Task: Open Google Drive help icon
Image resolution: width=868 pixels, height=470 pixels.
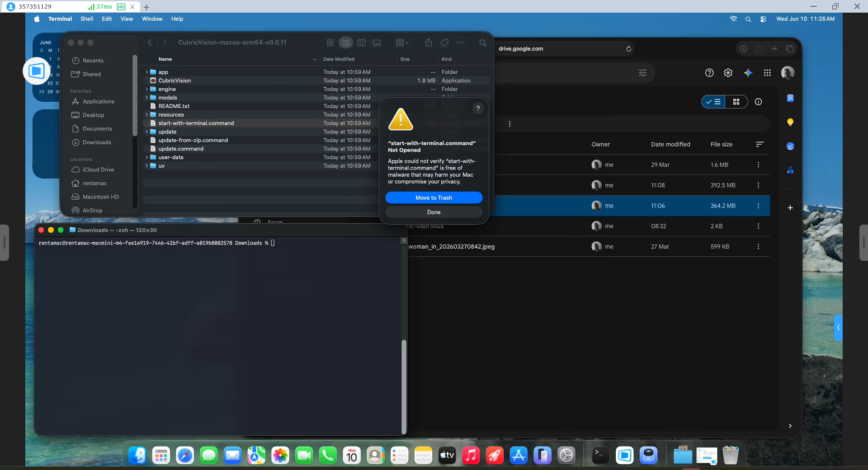Action: coord(709,73)
